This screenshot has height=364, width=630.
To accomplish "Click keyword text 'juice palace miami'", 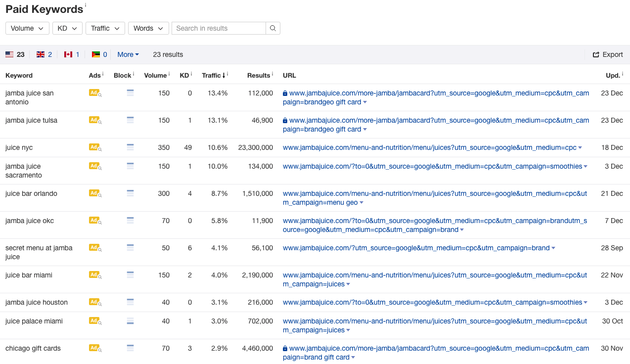I will point(34,321).
